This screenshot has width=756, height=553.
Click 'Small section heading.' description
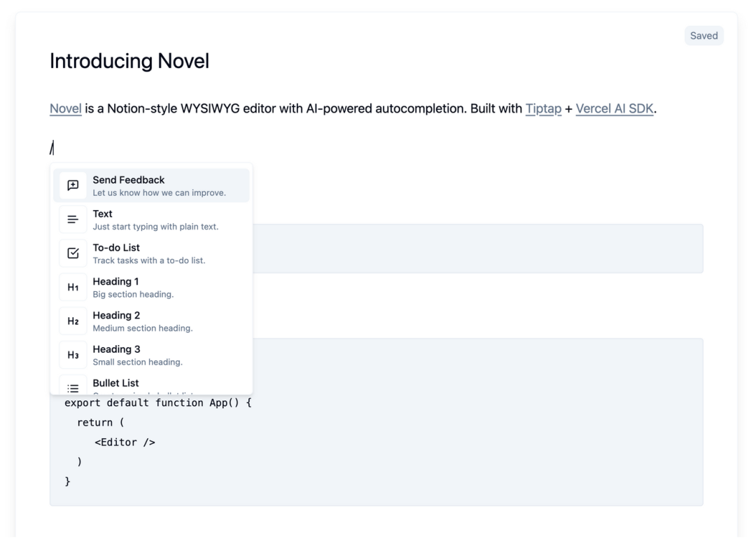tap(137, 362)
